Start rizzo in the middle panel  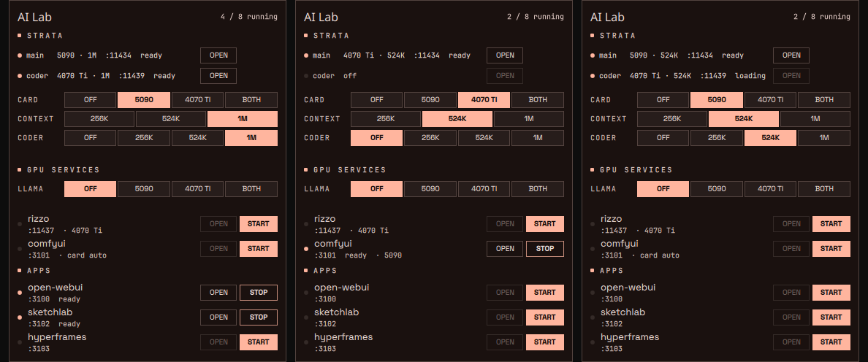pyautogui.click(x=545, y=224)
